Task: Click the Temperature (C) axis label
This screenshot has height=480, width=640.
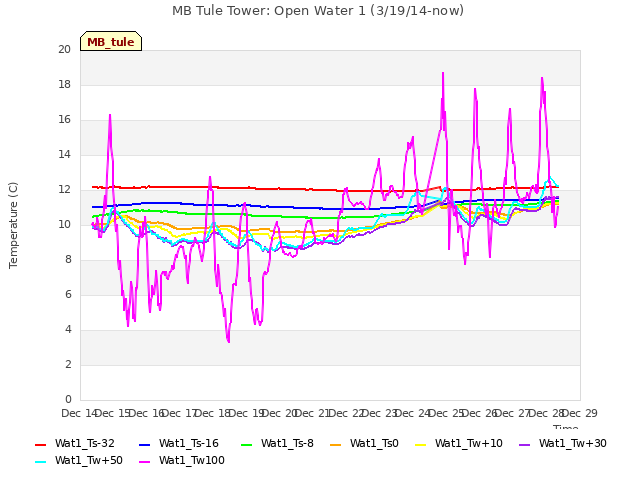Action: [13, 225]
